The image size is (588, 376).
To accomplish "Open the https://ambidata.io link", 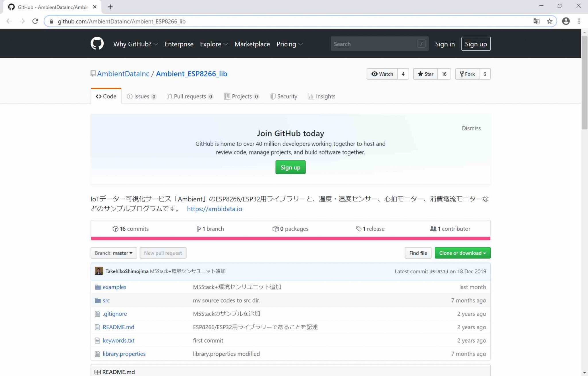I will click(214, 209).
